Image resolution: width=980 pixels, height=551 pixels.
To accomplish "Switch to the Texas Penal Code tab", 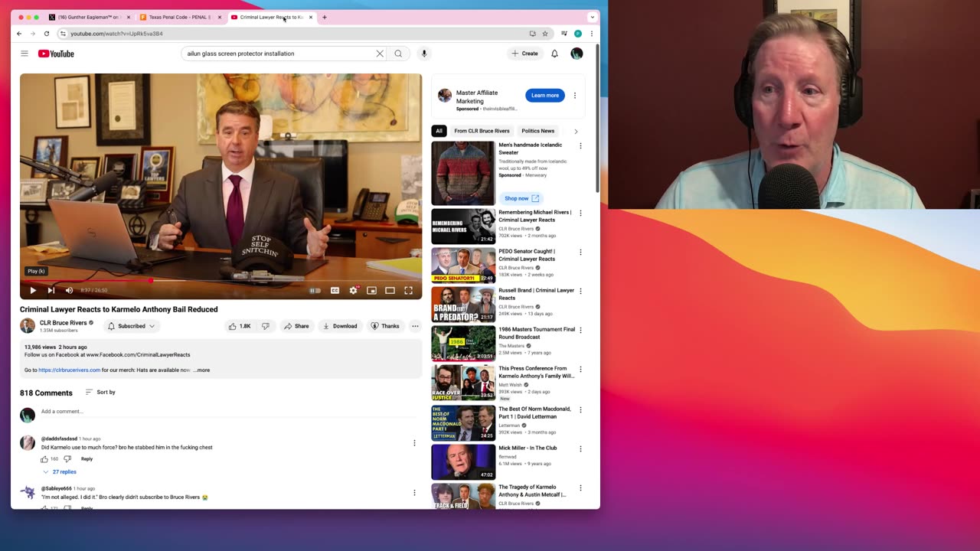I will (181, 17).
